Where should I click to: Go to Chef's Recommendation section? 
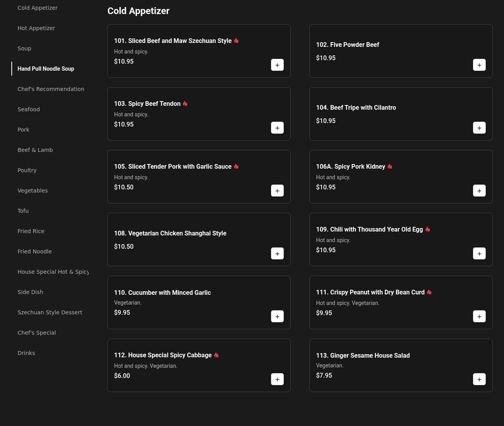click(51, 89)
